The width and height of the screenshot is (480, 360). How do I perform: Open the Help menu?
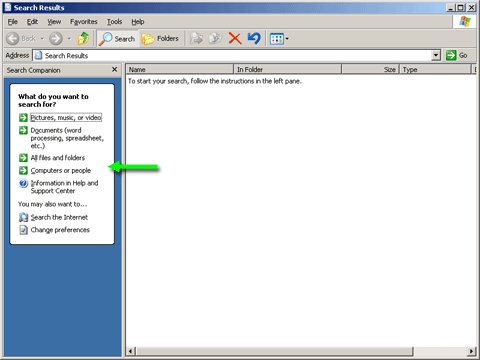[x=138, y=22]
